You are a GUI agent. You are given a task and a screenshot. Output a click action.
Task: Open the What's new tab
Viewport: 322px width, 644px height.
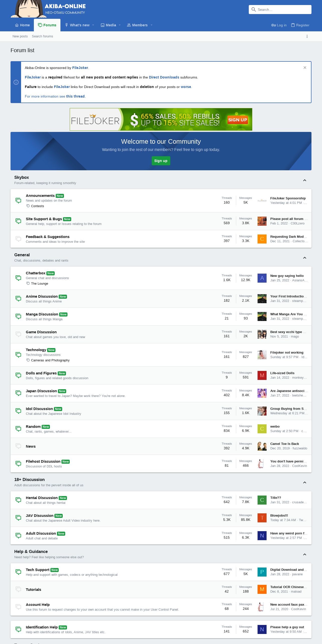(77, 25)
